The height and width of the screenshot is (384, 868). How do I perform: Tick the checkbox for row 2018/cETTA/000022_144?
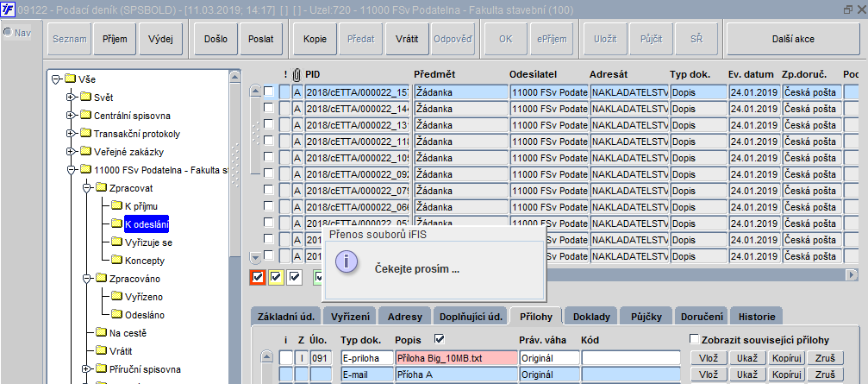click(x=268, y=108)
